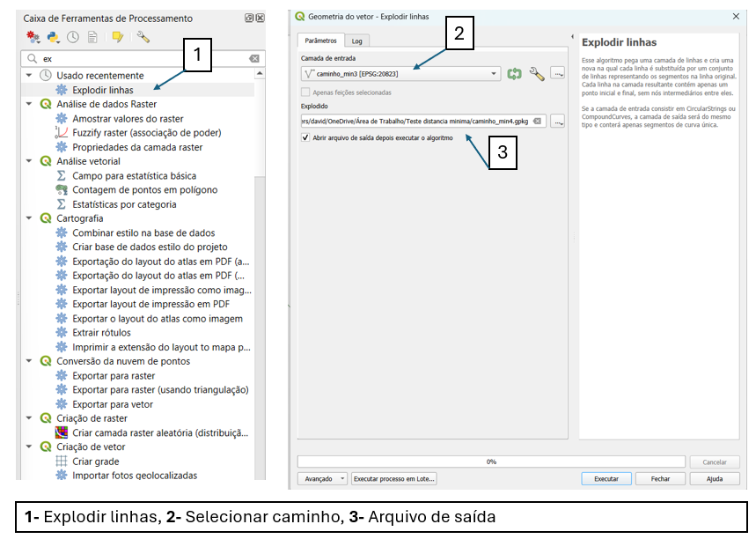The image size is (756, 539).
Task: Open the processing algorithms models icon
Action: (x=33, y=37)
